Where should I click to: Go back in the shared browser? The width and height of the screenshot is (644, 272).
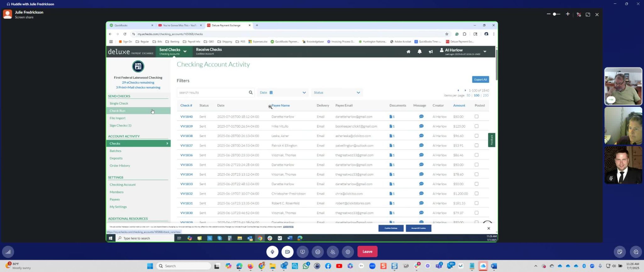(110, 34)
